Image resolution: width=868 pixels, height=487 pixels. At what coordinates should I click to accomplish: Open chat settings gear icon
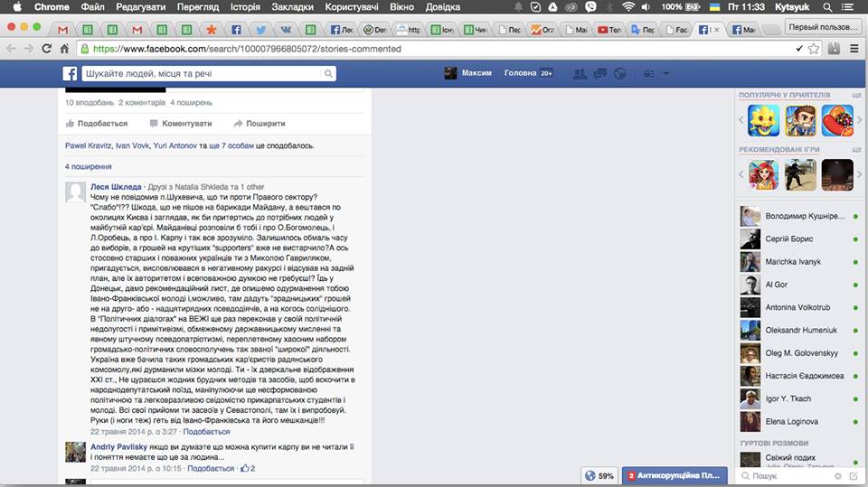(x=838, y=476)
